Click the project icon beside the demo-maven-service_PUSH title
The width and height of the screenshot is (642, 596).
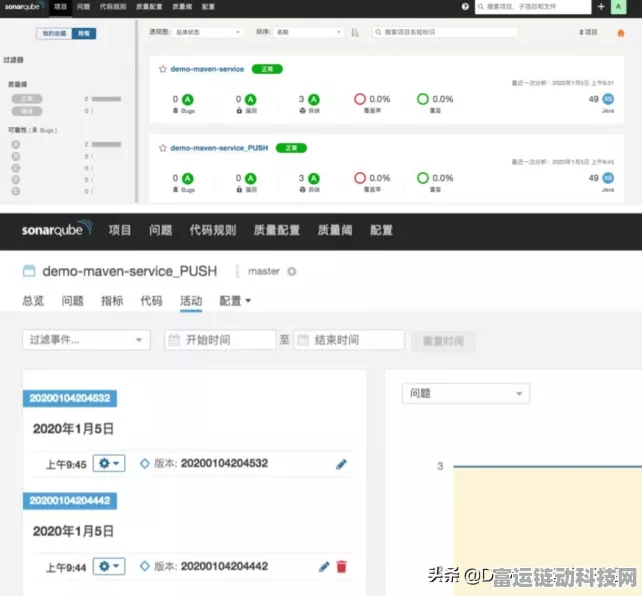click(x=29, y=271)
